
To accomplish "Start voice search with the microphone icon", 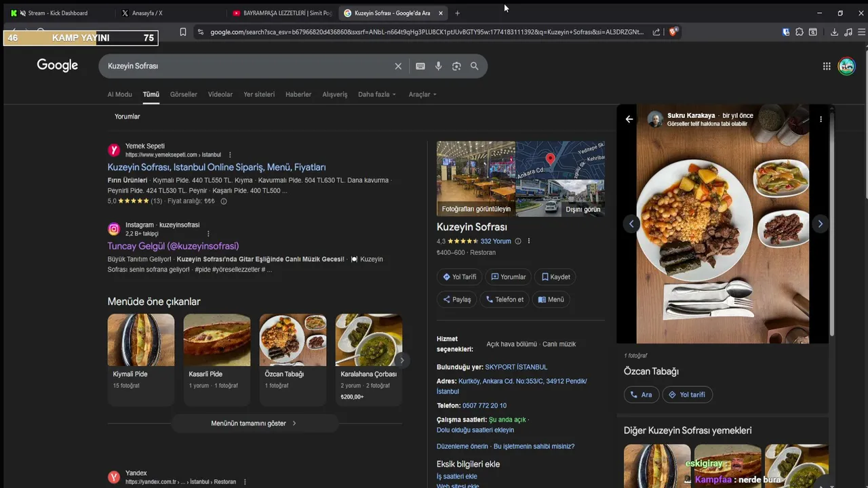I will (439, 66).
